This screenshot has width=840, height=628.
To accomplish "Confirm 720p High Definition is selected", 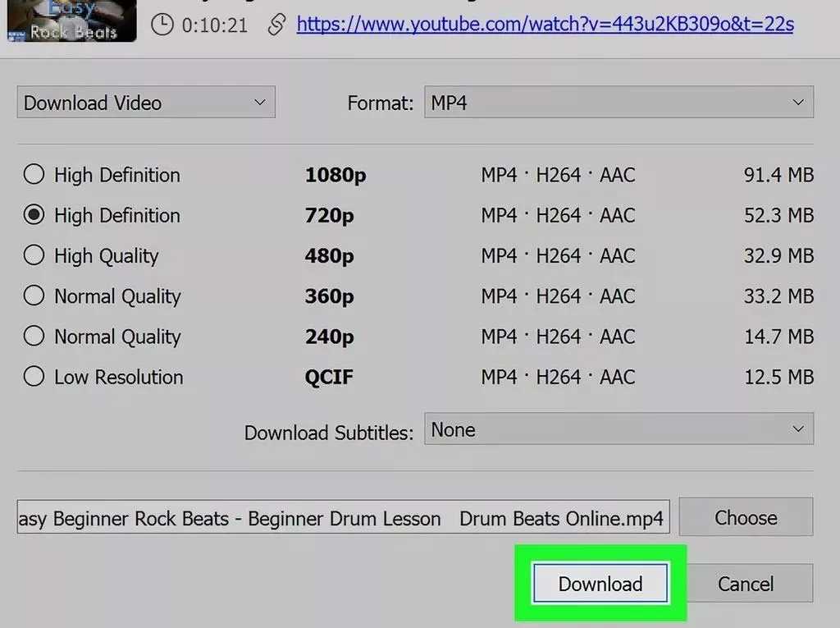I will [x=34, y=215].
